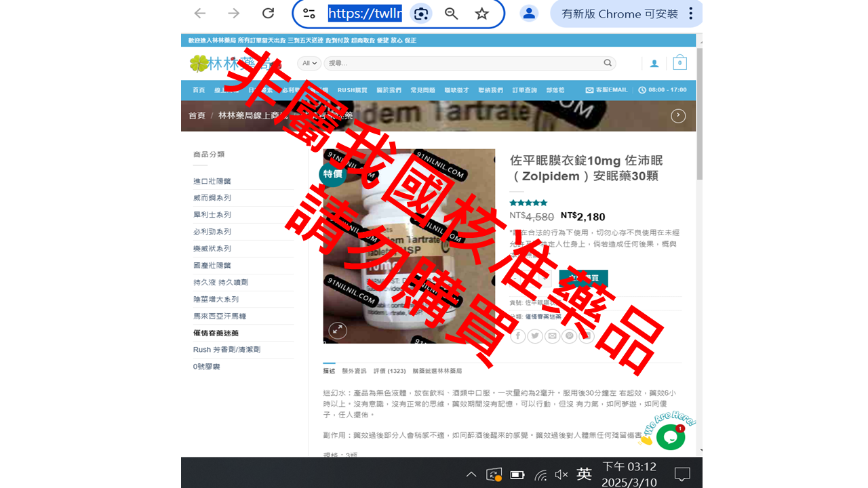The width and height of the screenshot is (868, 488).
Task: Open the 必利勁系列 category
Action: (x=212, y=232)
